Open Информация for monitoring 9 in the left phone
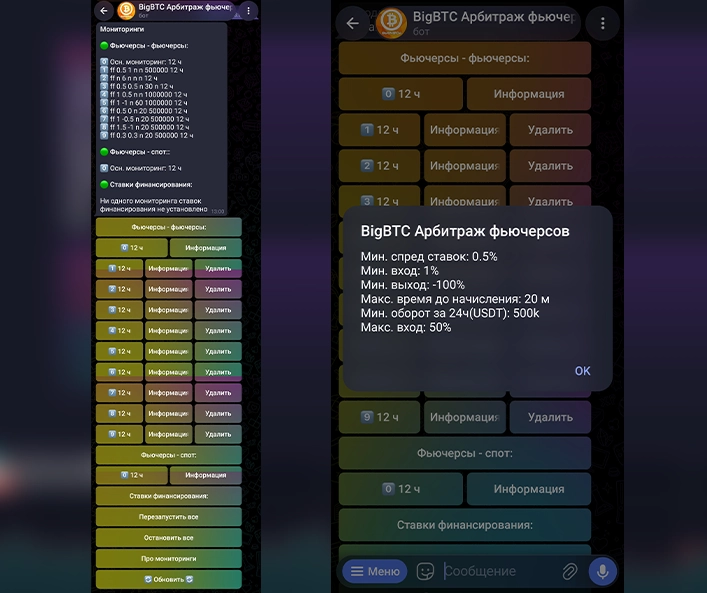Image resolution: width=707 pixels, height=593 pixels. coord(169,435)
